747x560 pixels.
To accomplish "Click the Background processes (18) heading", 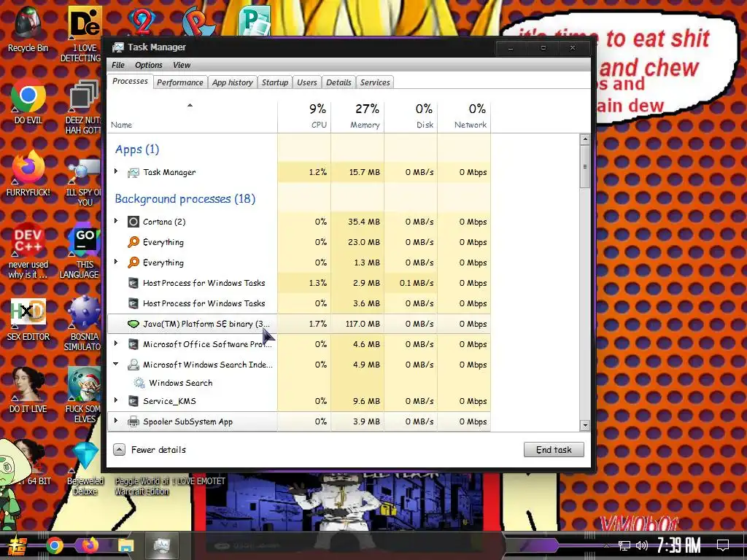I will [185, 198].
